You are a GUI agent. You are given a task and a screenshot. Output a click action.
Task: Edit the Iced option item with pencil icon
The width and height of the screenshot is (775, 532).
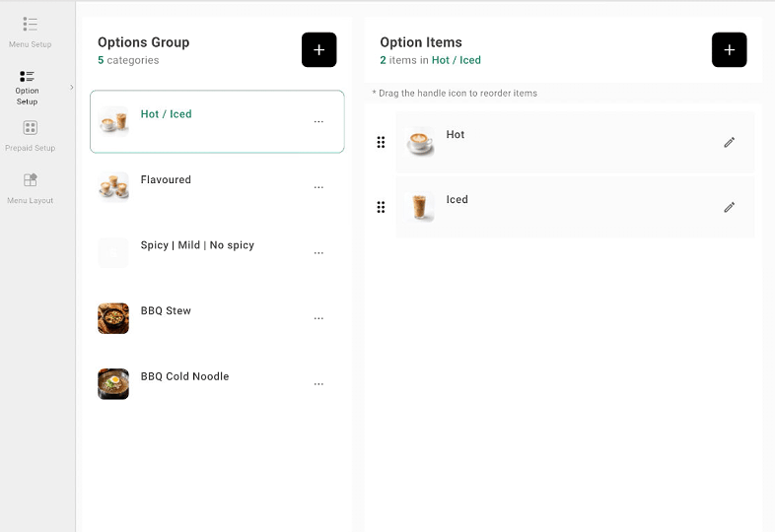[729, 207]
